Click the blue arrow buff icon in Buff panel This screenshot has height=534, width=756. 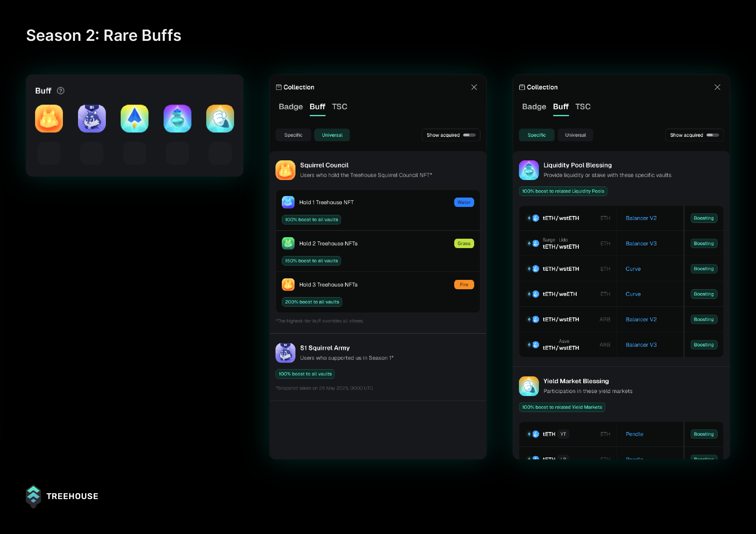coord(135,119)
